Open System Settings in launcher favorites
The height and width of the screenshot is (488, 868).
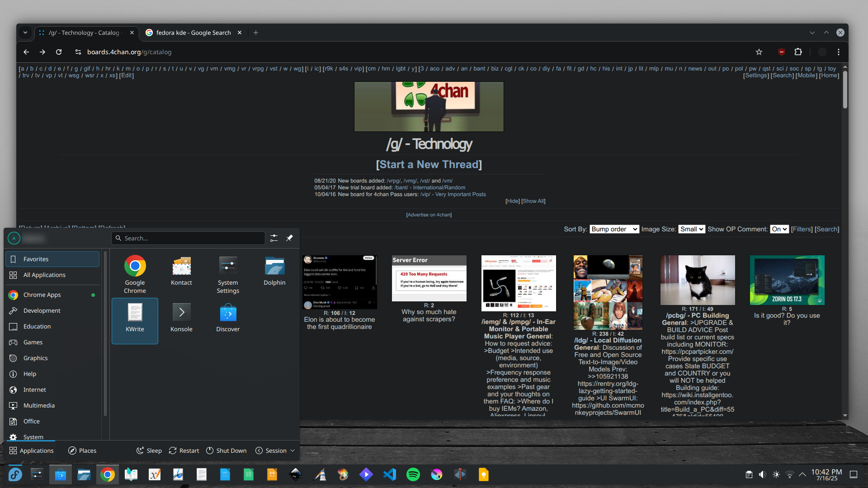[x=228, y=274]
